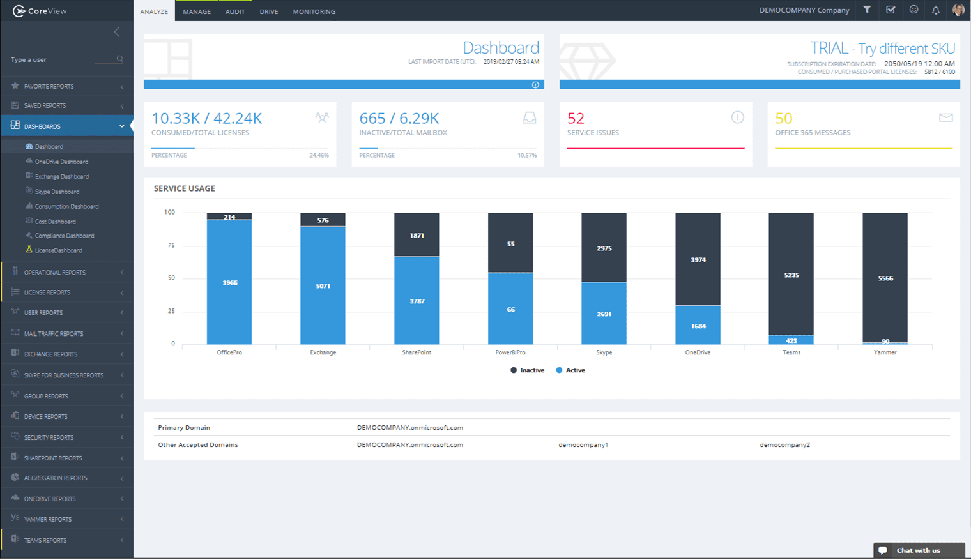This screenshot has height=560, width=971.
Task: Switch to the Manage tab
Action: tap(197, 11)
